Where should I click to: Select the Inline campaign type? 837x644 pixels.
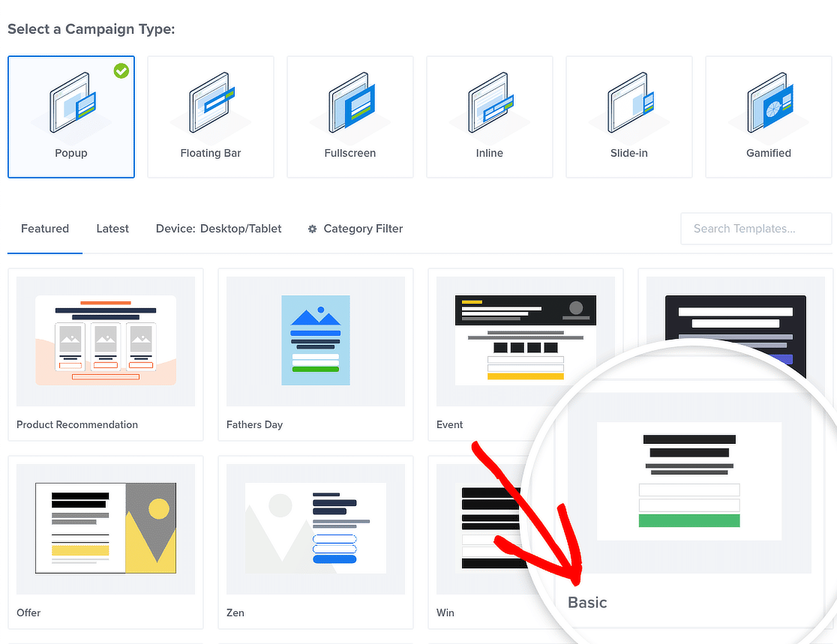[490, 117]
